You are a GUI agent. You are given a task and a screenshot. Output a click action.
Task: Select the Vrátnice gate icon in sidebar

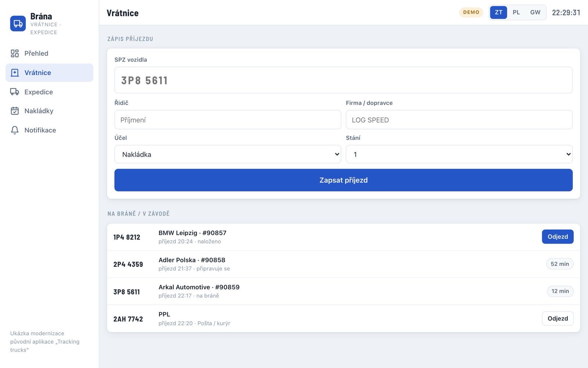click(x=15, y=72)
